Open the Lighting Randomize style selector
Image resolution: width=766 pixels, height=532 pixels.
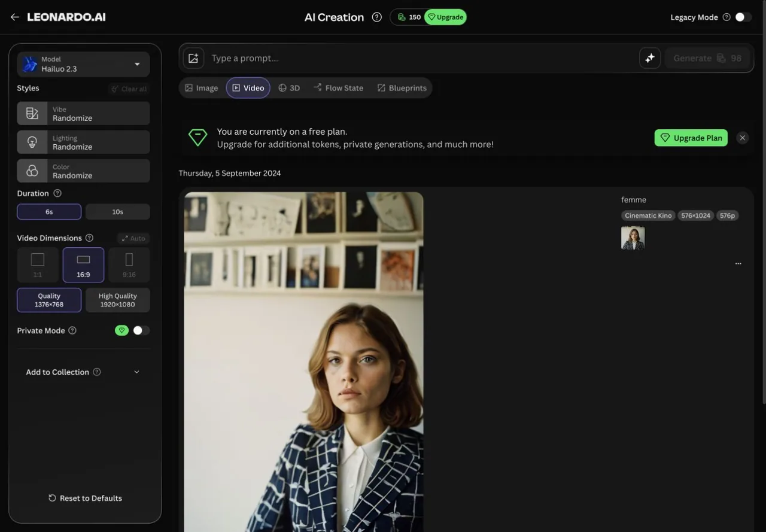point(83,142)
